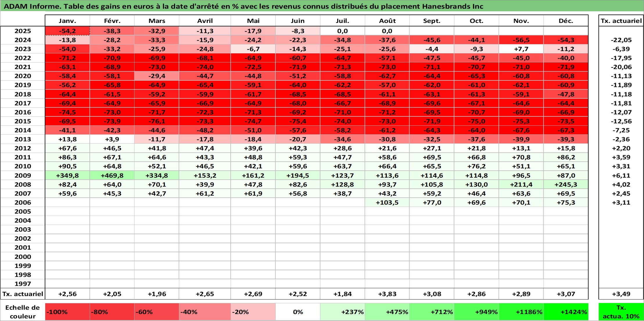Image resolution: width=644 pixels, height=321 pixels.
Task: Select the -60% color scale swatch
Action: point(157,312)
